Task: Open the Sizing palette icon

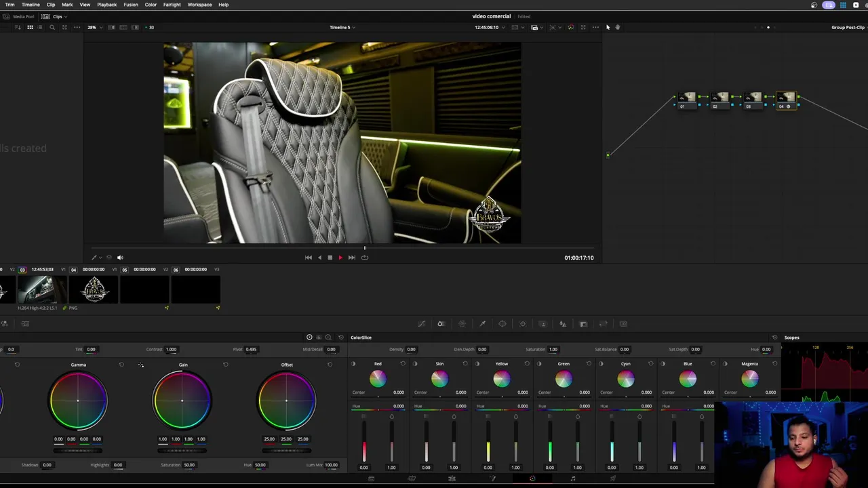Action: point(604,324)
